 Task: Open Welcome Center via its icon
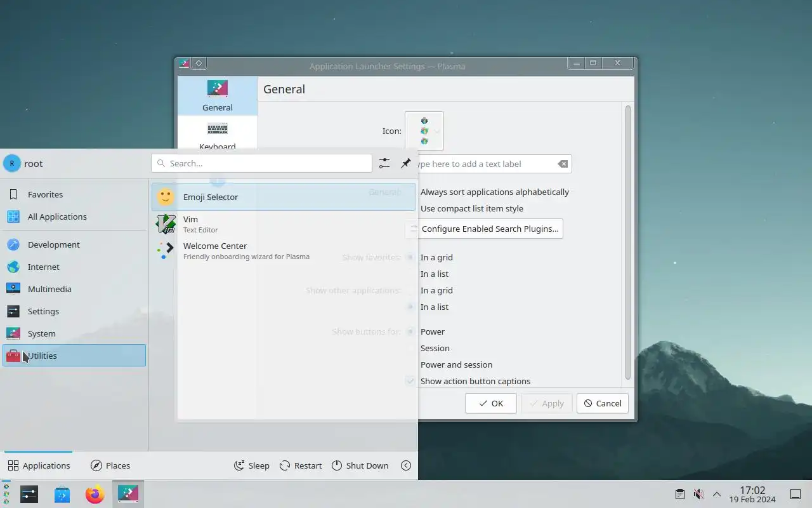[166, 250]
